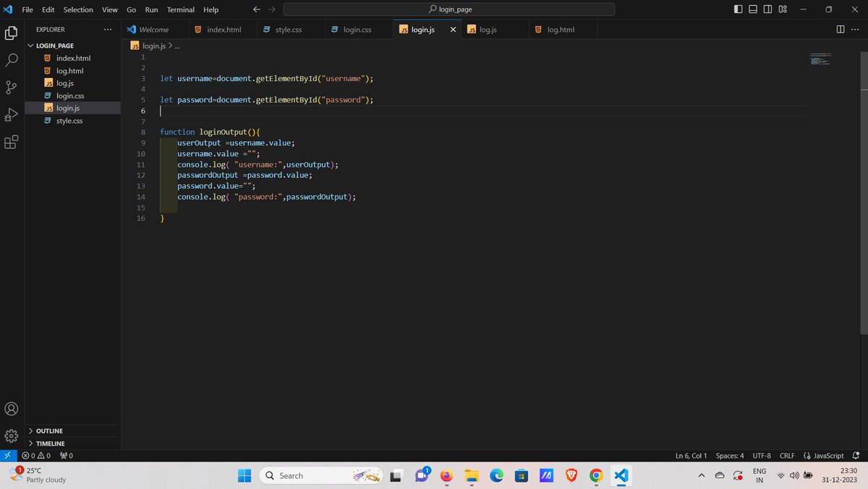Open login.css in the Explorer tree
Image resolution: width=868 pixels, height=489 pixels.
click(x=72, y=95)
